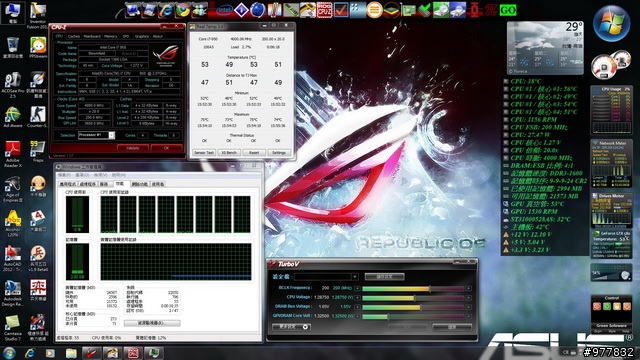
Task: Click the BCLK Frequency increase arrow in TurboV
Action: point(469,288)
